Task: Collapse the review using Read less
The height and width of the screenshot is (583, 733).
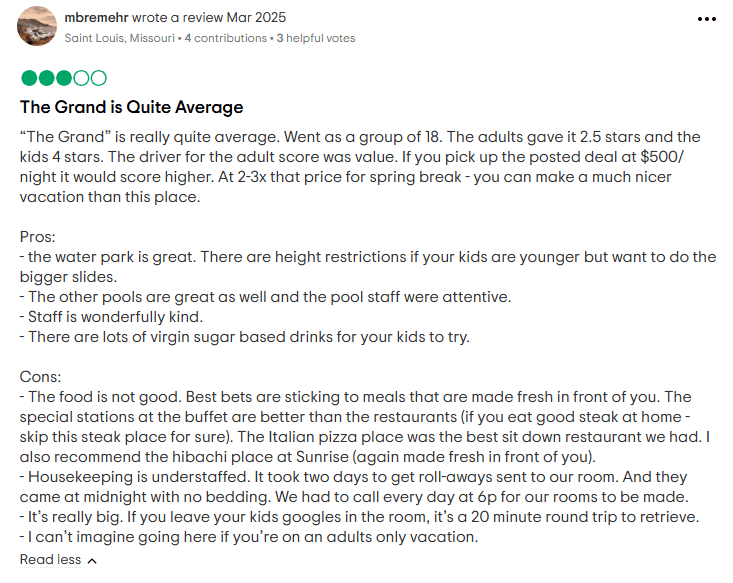Action: [50, 559]
